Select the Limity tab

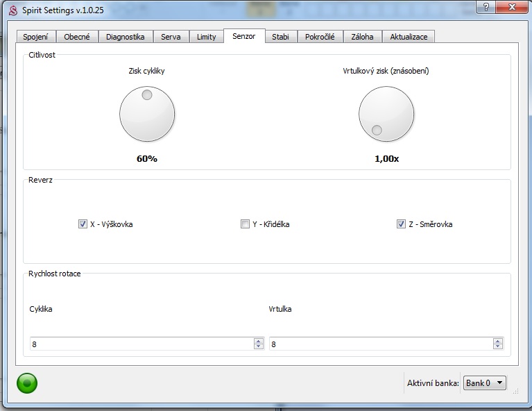206,37
